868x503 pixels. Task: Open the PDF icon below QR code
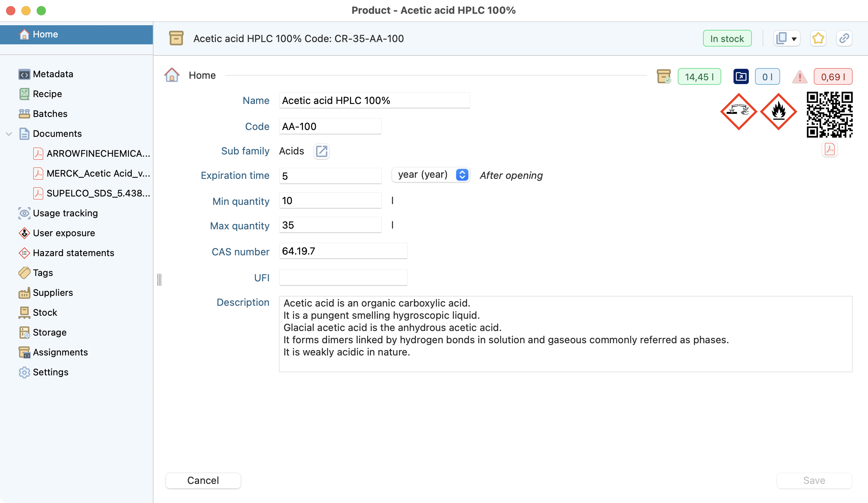tap(829, 149)
